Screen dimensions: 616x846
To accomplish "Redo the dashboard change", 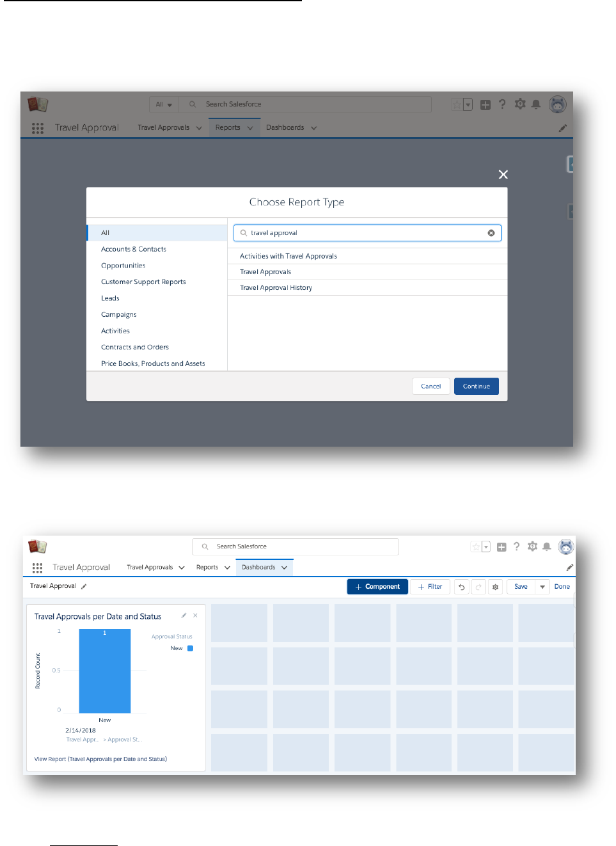I will click(478, 587).
